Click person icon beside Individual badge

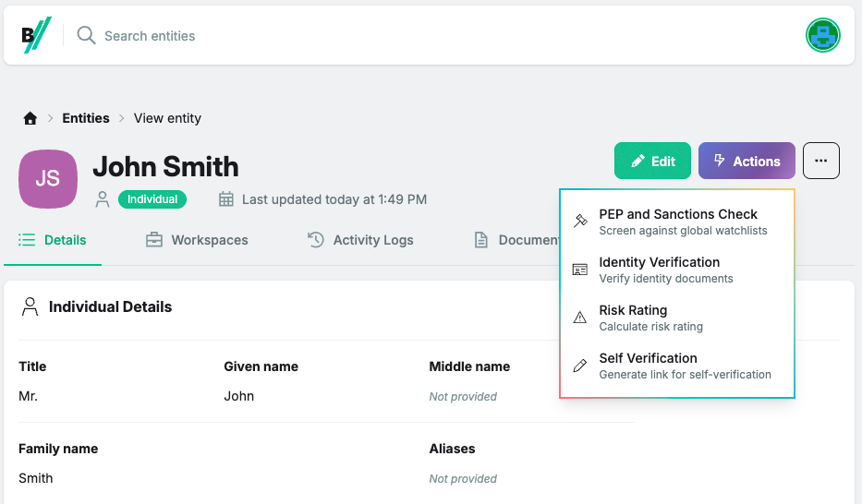point(103,199)
